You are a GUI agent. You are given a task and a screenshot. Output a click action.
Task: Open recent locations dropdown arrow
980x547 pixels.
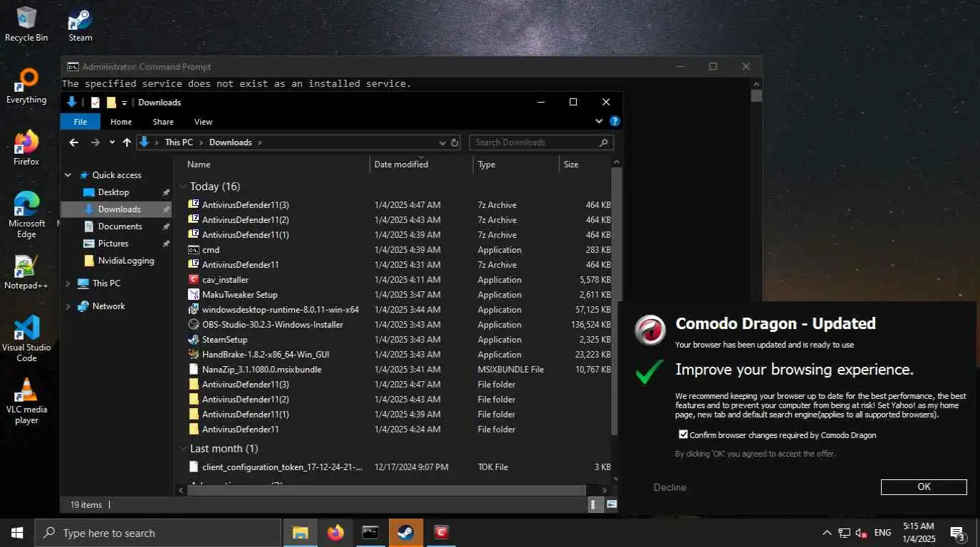pyautogui.click(x=112, y=142)
